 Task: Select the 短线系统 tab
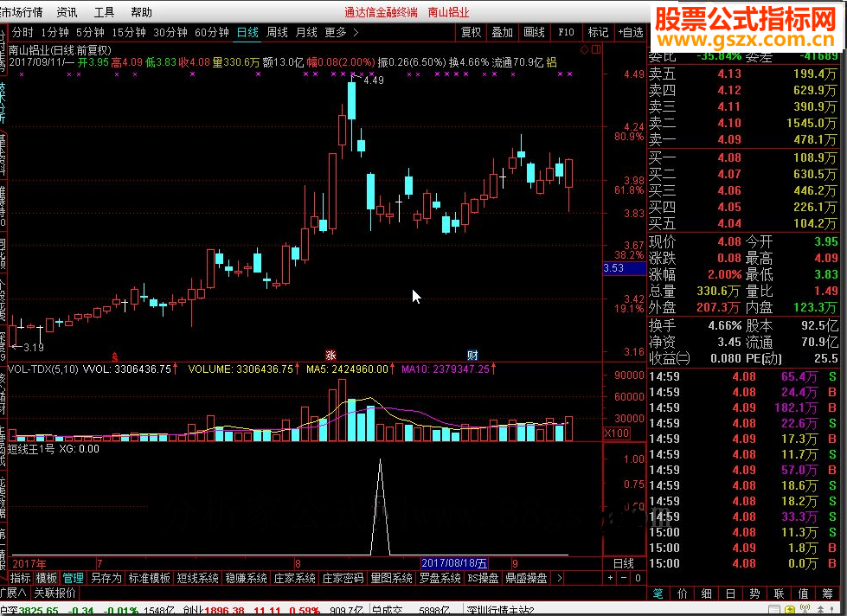198,578
